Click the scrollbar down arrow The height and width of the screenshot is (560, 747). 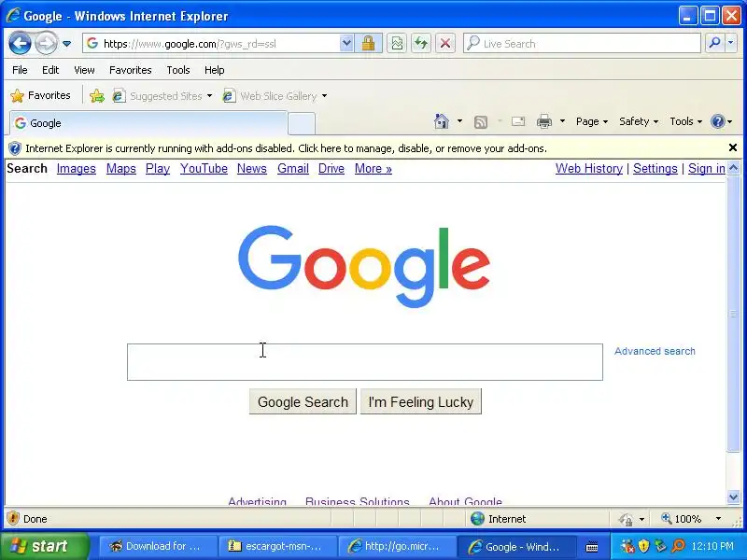[733, 497]
